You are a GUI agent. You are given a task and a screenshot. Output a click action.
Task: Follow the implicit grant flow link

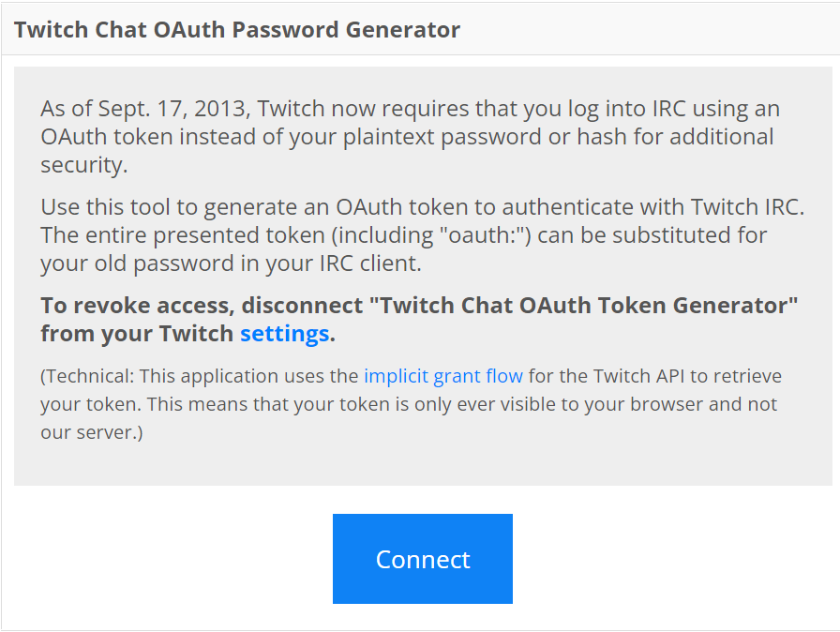pos(443,377)
